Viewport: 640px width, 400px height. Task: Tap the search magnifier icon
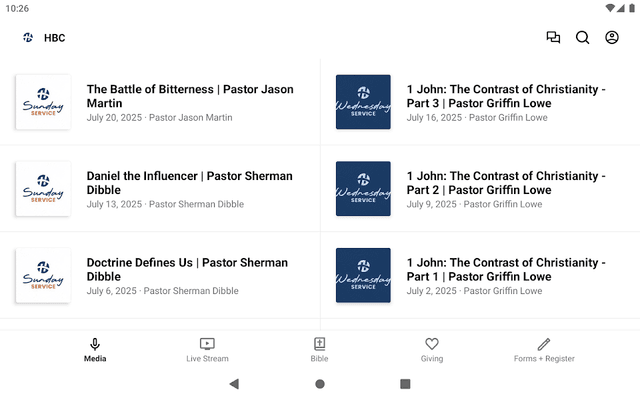(x=582, y=38)
